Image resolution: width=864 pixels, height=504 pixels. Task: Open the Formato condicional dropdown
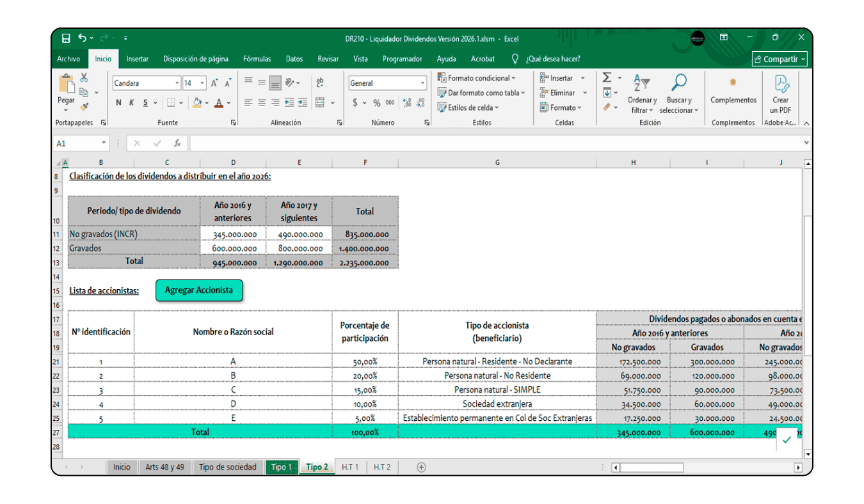click(x=477, y=78)
